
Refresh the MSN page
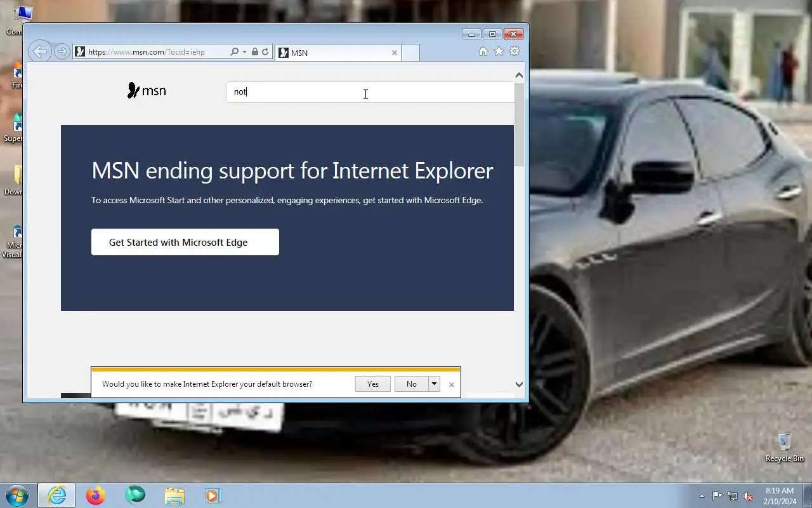pyautogui.click(x=265, y=52)
